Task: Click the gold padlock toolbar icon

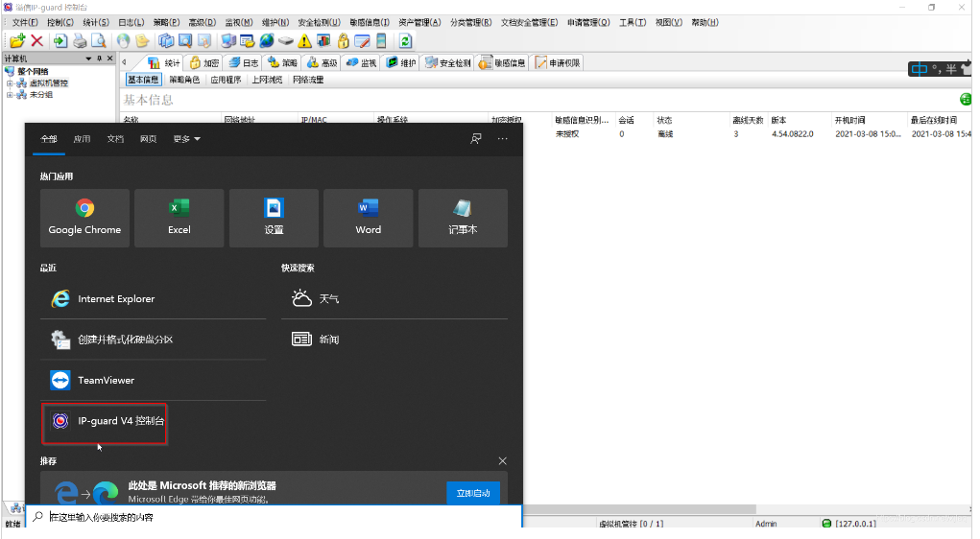Action: click(x=343, y=41)
